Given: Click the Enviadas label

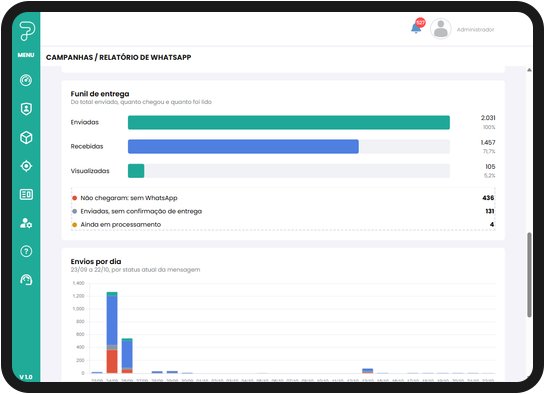Looking at the screenshot, I should [85, 122].
